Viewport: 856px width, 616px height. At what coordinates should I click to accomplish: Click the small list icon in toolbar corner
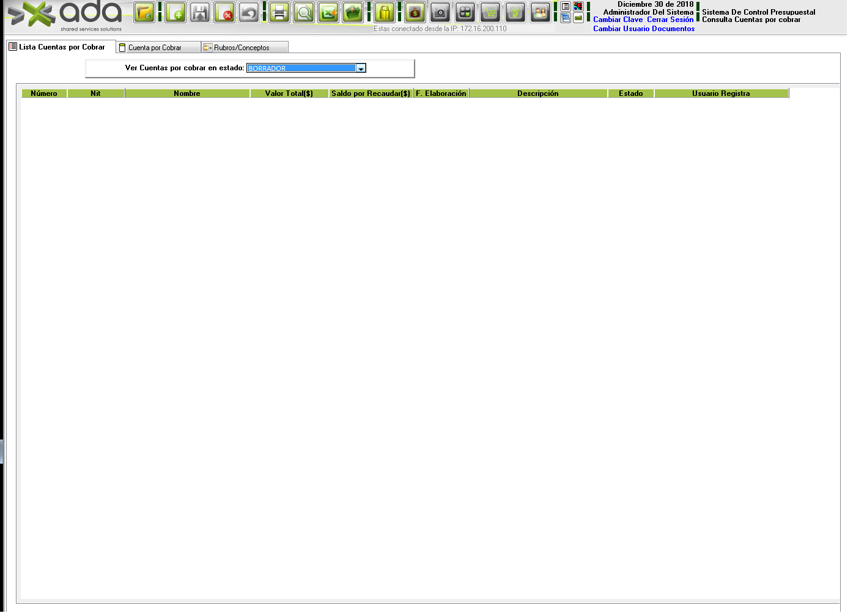point(566,6)
